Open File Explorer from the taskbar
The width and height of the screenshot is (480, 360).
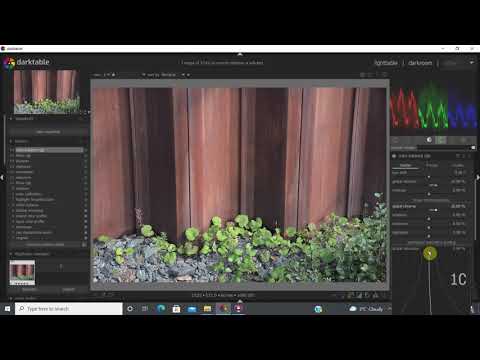click(x=207, y=309)
